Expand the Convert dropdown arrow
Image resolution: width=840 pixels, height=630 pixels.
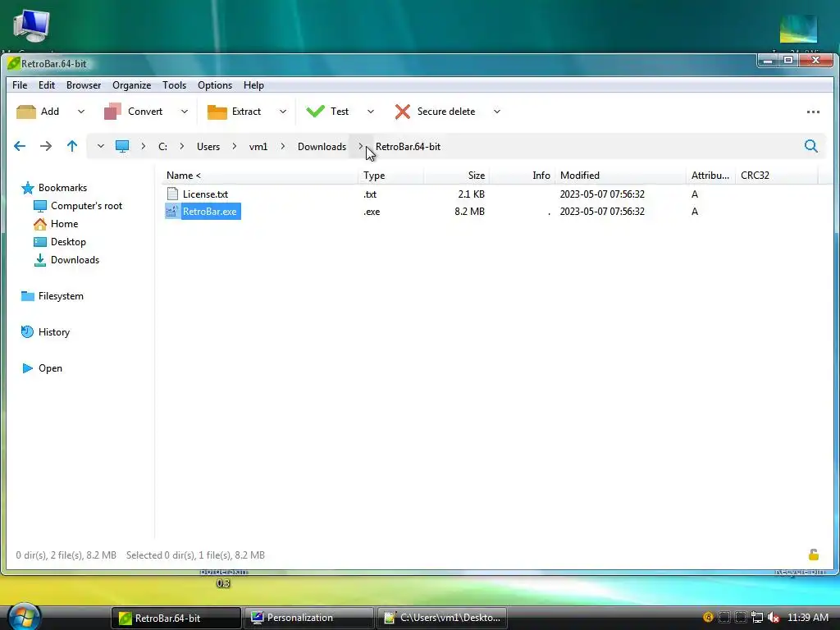point(185,112)
